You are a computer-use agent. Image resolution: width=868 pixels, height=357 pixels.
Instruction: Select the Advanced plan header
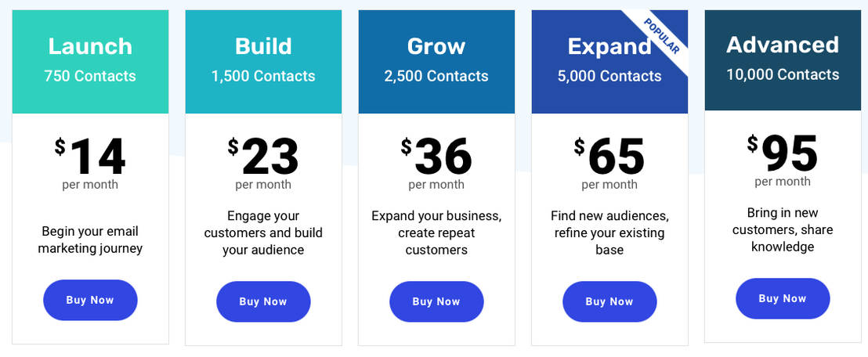(783, 45)
